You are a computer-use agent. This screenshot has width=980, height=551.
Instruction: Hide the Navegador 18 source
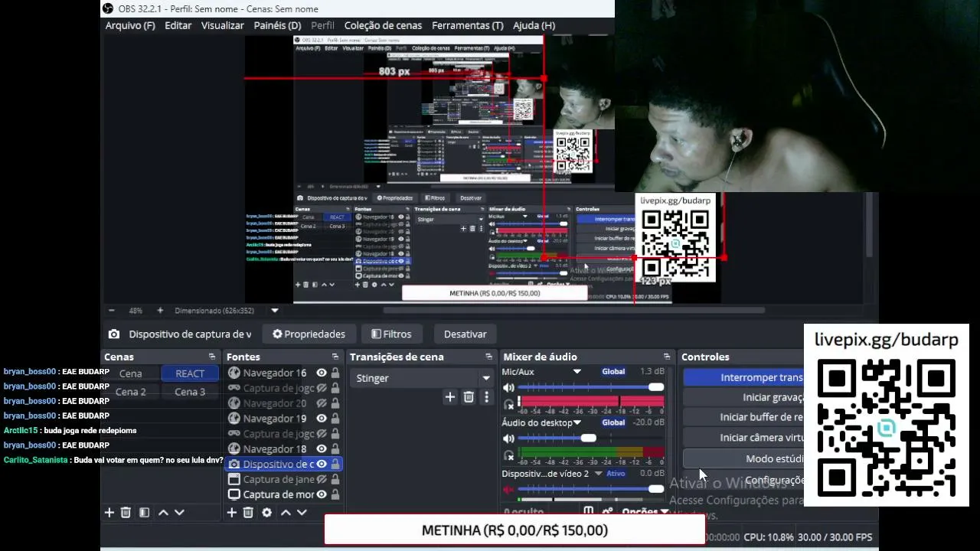322,449
